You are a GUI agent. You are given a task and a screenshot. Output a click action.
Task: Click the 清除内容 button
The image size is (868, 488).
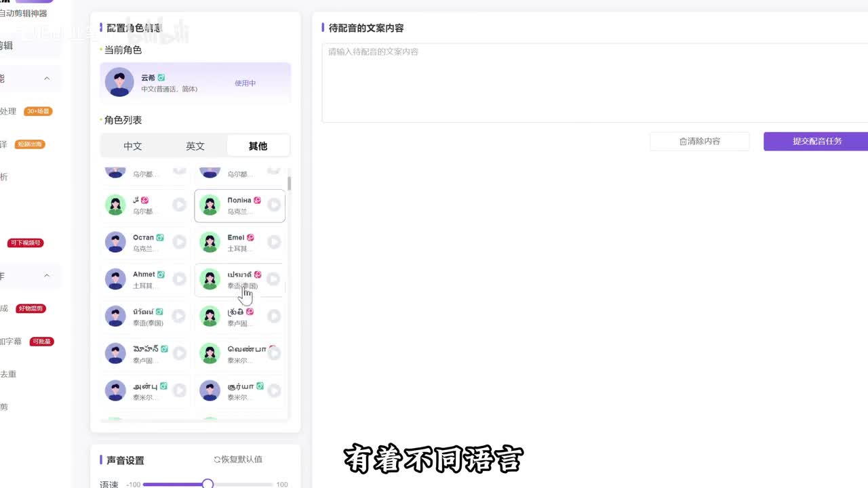click(699, 141)
